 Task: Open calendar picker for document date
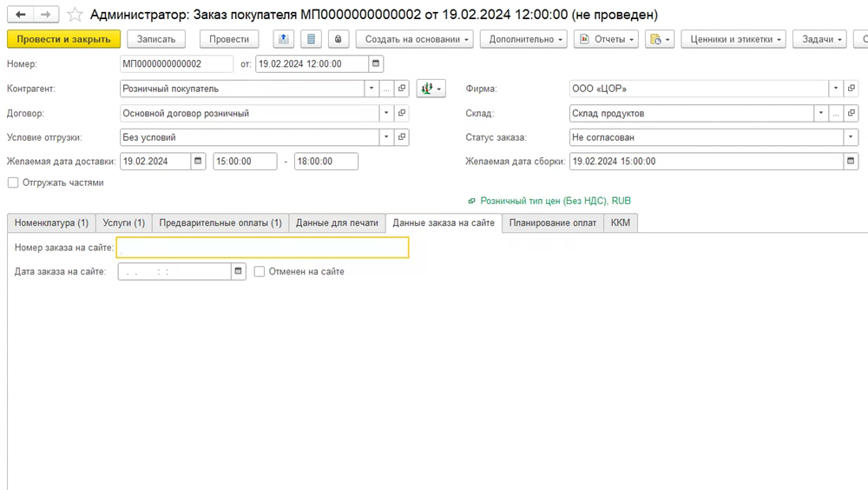(375, 63)
